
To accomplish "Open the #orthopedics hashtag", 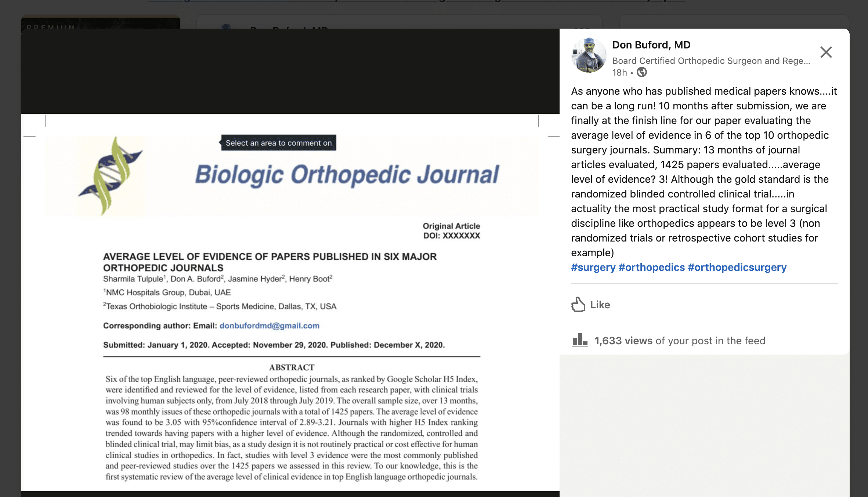I will [651, 267].
